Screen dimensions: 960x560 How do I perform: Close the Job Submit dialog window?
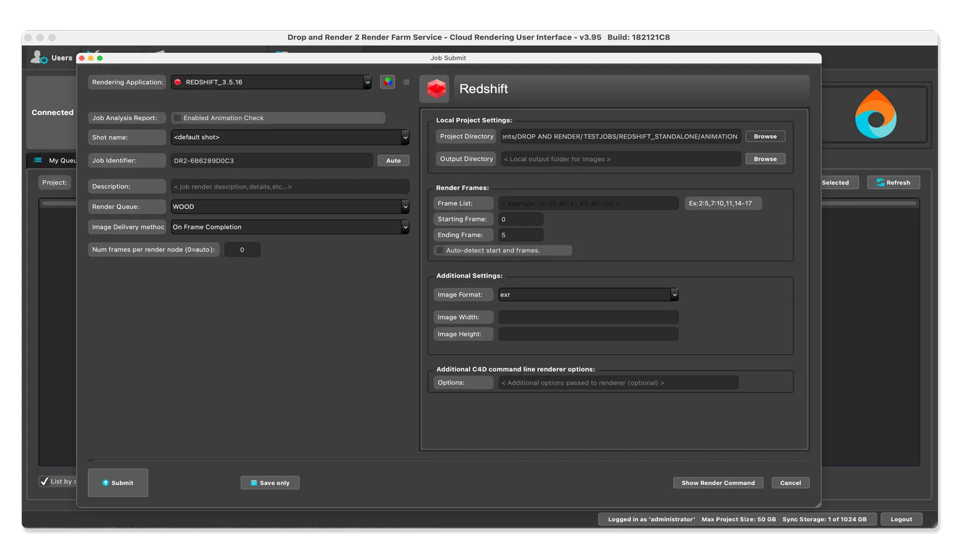[x=81, y=58]
